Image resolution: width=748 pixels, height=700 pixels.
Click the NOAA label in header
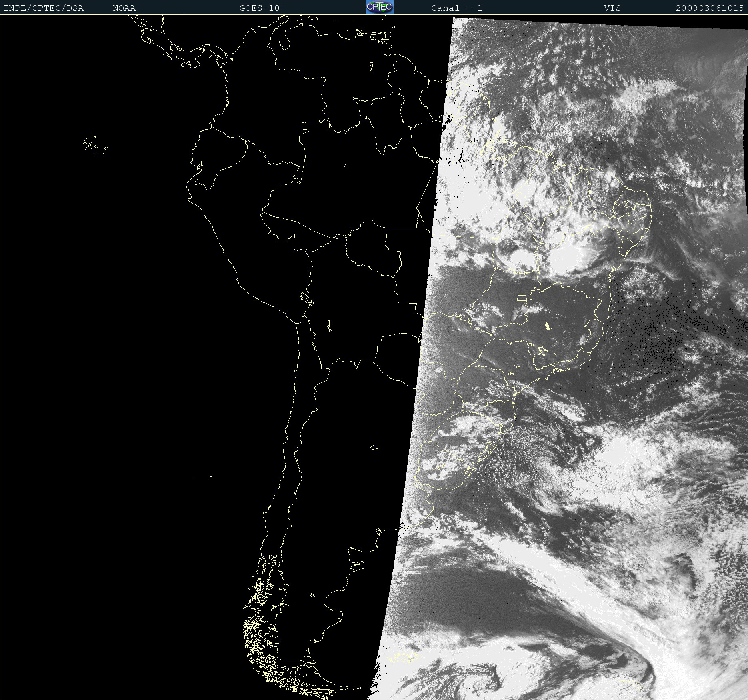(124, 8)
